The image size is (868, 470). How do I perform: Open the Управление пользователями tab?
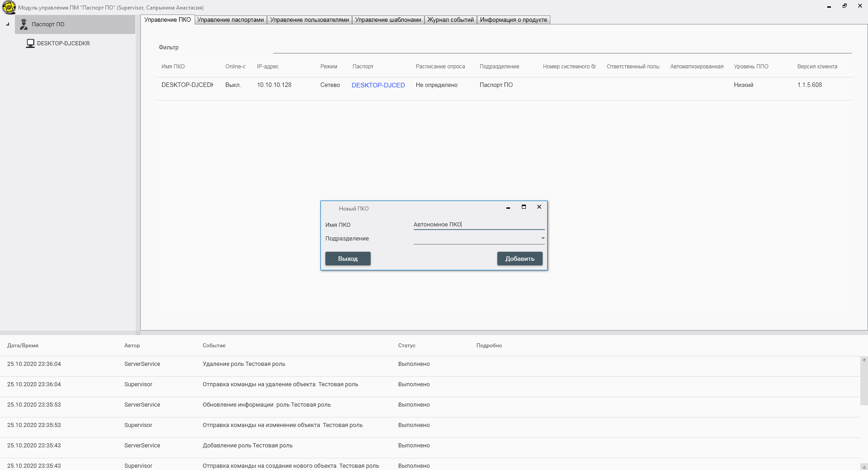pyautogui.click(x=310, y=20)
